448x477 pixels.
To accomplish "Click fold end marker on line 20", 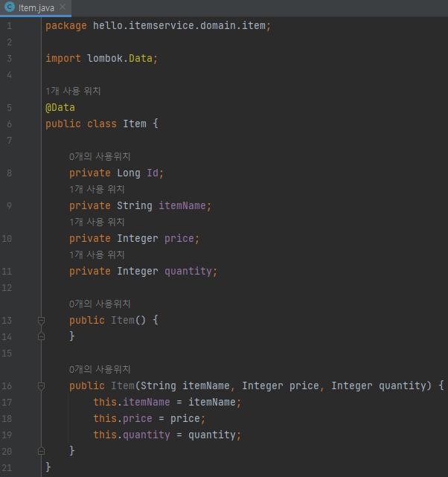I will point(42,451).
